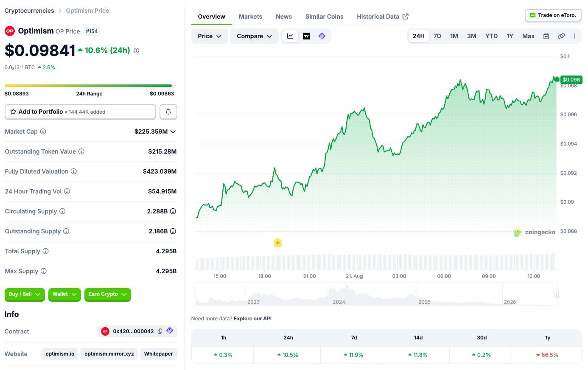This screenshot has height=370, width=588.
Task: Open the date range calendar icon
Action: tap(546, 36)
